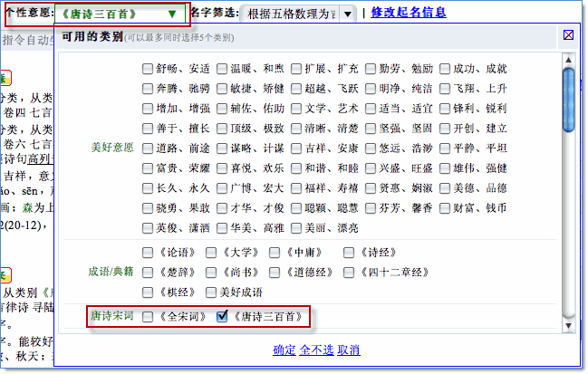
Task: Close the category popup with the X box
Action: pyautogui.click(x=568, y=35)
